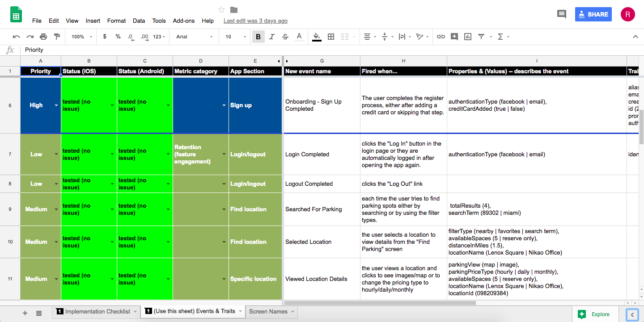Open the functions sigma menu

tap(500, 37)
